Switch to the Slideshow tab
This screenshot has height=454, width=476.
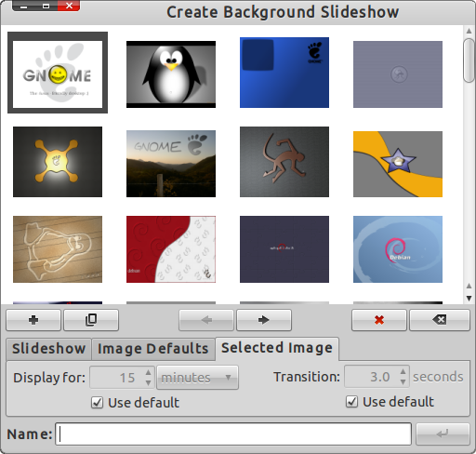click(48, 349)
